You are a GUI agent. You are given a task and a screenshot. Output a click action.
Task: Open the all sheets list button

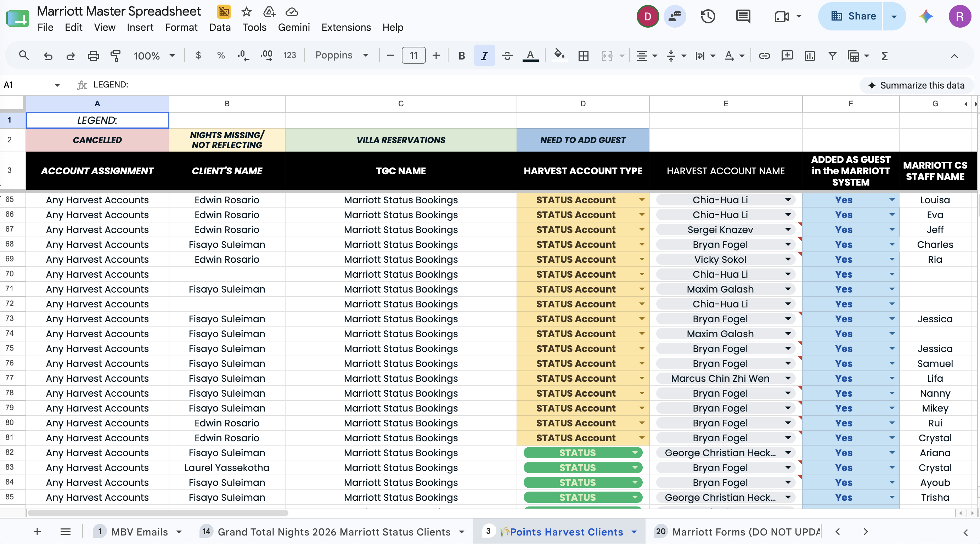(65, 532)
